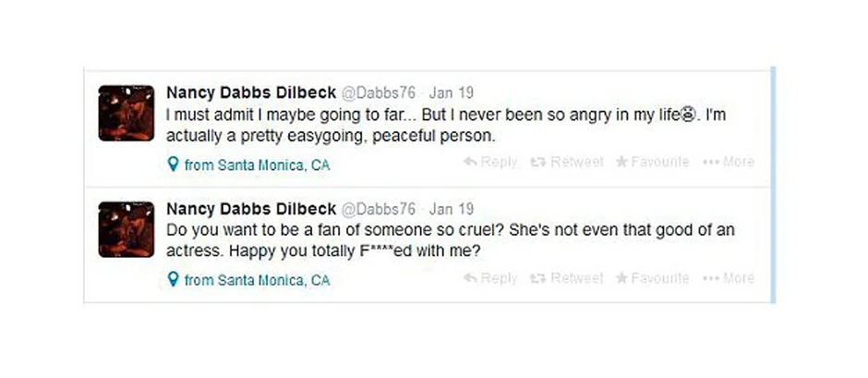Open profile picture beside the second tweet
Viewport: 868px width, 378px height.
pyautogui.click(x=127, y=229)
